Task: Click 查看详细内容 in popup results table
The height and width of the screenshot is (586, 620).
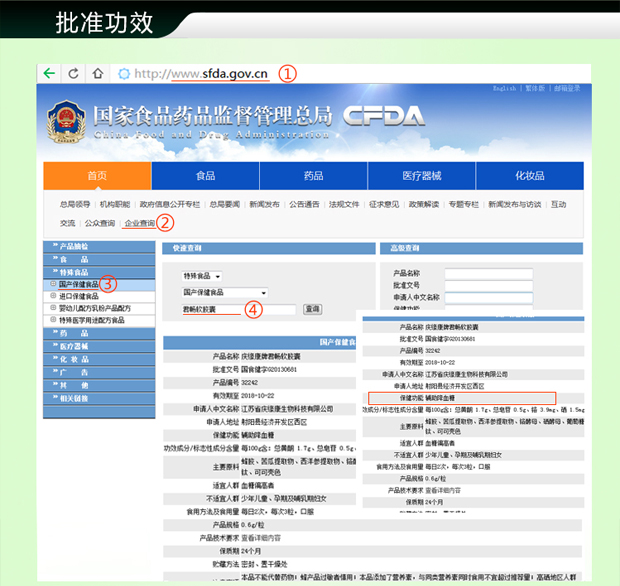Action: pos(443,490)
